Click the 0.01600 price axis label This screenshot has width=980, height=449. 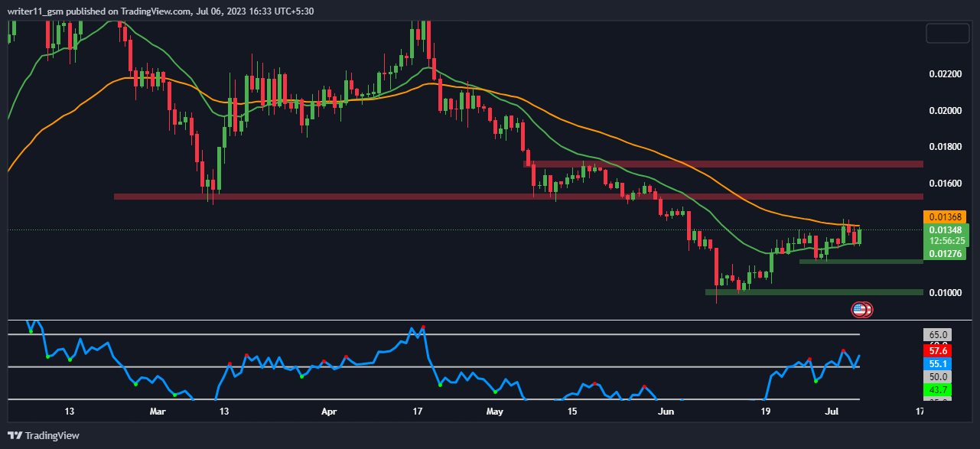(x=945, y=184)
